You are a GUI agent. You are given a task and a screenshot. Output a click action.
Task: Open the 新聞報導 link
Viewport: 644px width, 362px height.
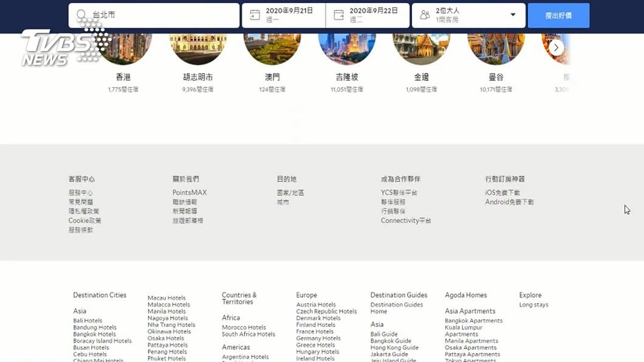point(185,211)
